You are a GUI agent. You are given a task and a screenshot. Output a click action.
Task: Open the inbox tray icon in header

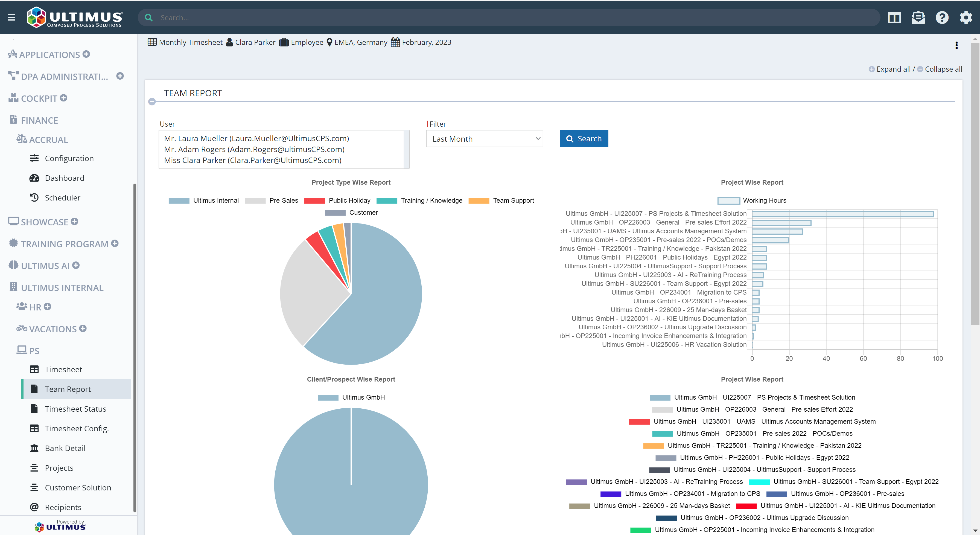point(918,18)
